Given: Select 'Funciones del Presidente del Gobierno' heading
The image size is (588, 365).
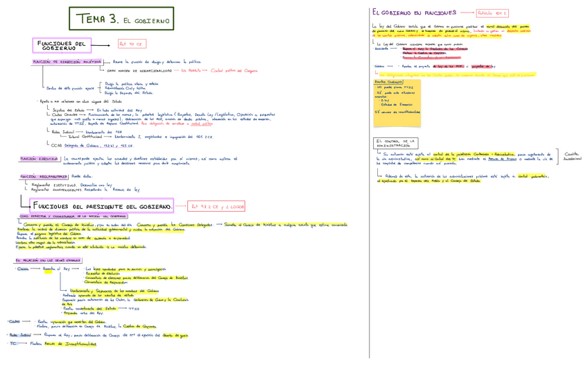Looking at the screenshot, I should pyautogui.click(x=102, y=207).
